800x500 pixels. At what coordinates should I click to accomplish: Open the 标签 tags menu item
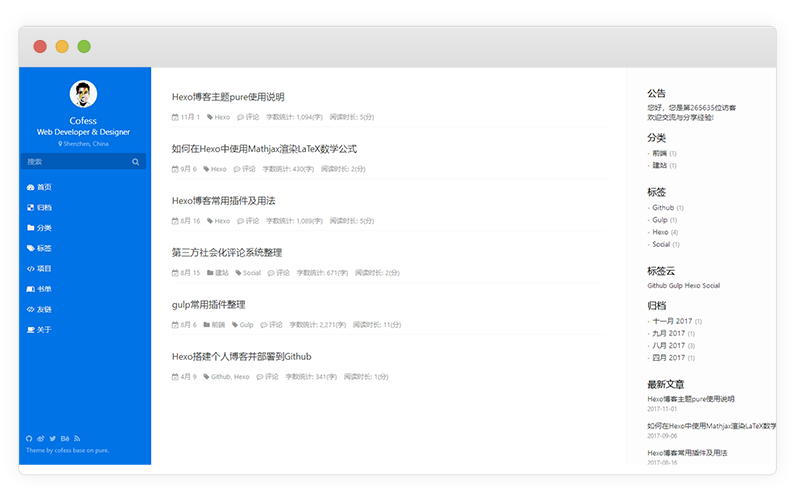[39, 248]
